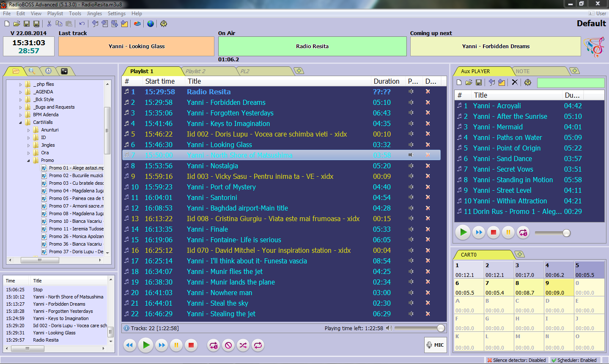Collapse the Promo folder
The image size is (609, 364).
[28, 161]
